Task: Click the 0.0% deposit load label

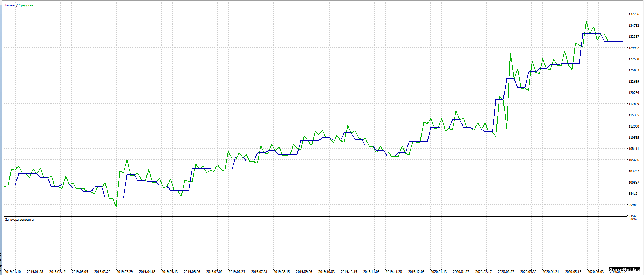Action: (632, 219)
